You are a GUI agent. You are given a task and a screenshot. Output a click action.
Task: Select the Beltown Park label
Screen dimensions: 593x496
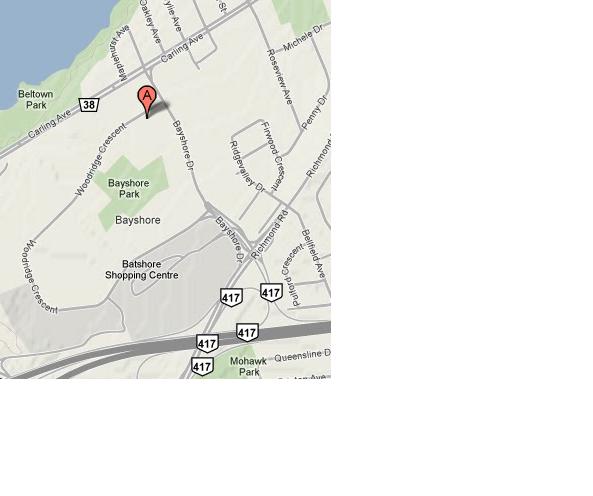[x=36, y=99]
